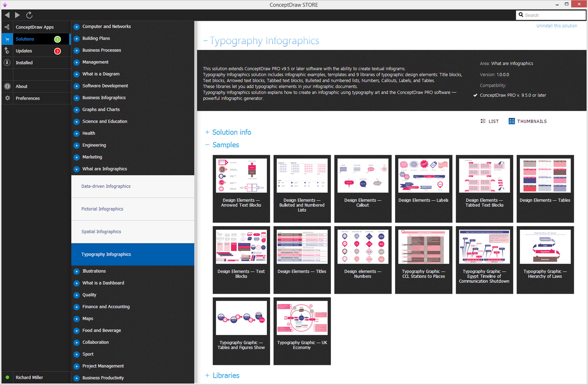This screenshot has height=385, width=588.
Task: Expand the Business Processes category
Action: click(77, 50)
